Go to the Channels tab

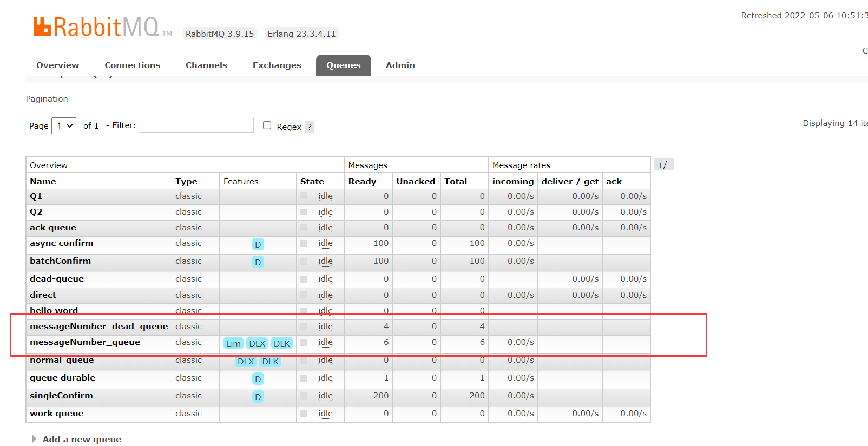pyautogui.click(x=206, y=65)
